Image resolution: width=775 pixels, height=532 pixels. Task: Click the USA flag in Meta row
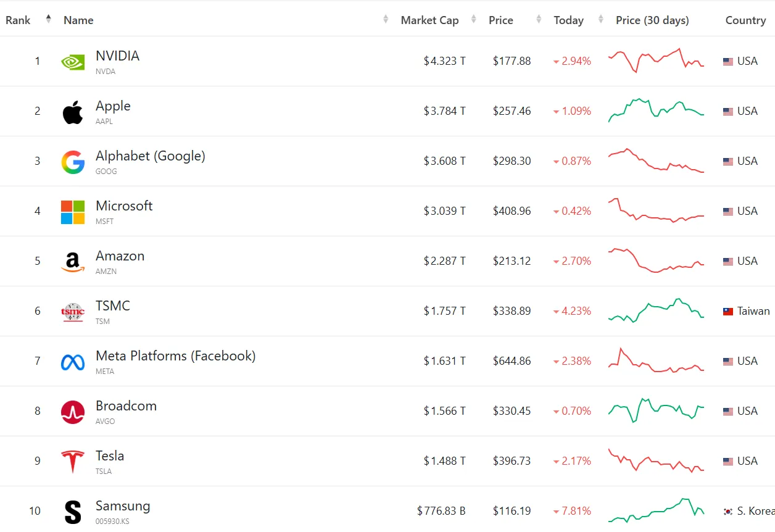point(728,361)
